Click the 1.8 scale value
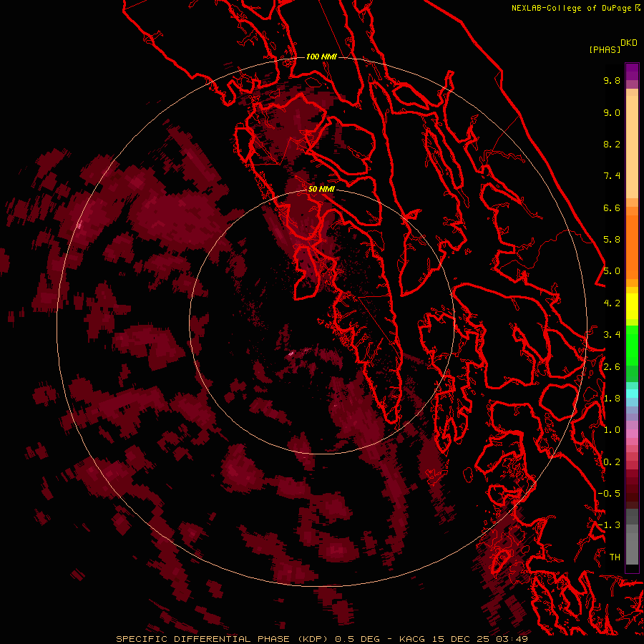The image size is (644, 644). click(x=612, y=399)
